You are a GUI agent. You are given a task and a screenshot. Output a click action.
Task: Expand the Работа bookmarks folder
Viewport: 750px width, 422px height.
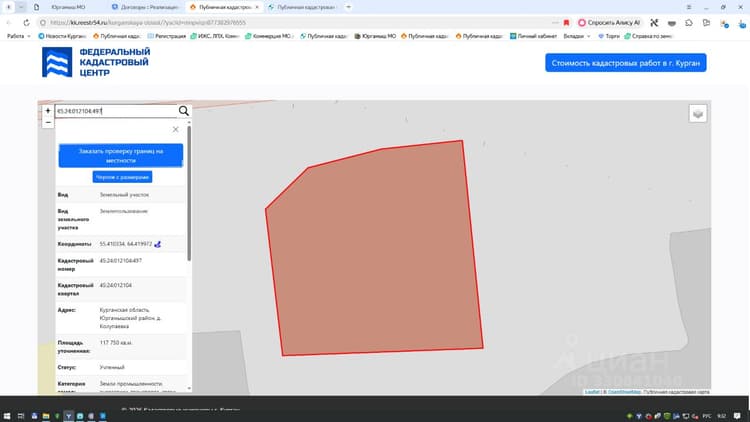19,36
